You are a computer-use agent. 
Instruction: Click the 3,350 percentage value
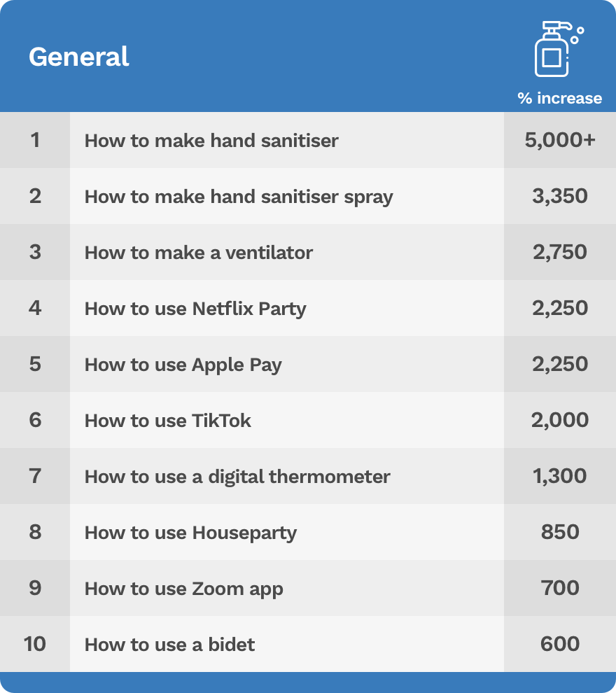(560, 197)
